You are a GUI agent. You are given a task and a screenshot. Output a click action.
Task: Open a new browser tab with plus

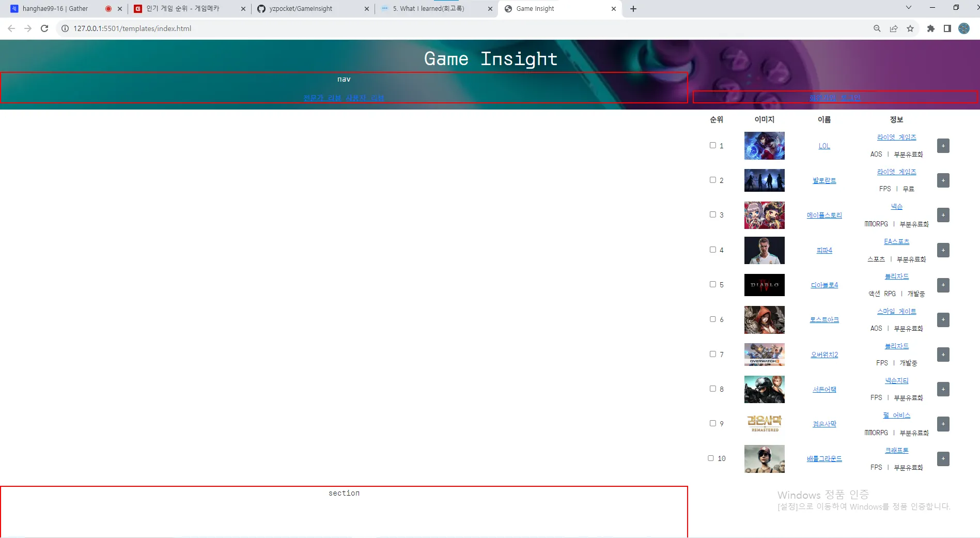tap(633, 9)
